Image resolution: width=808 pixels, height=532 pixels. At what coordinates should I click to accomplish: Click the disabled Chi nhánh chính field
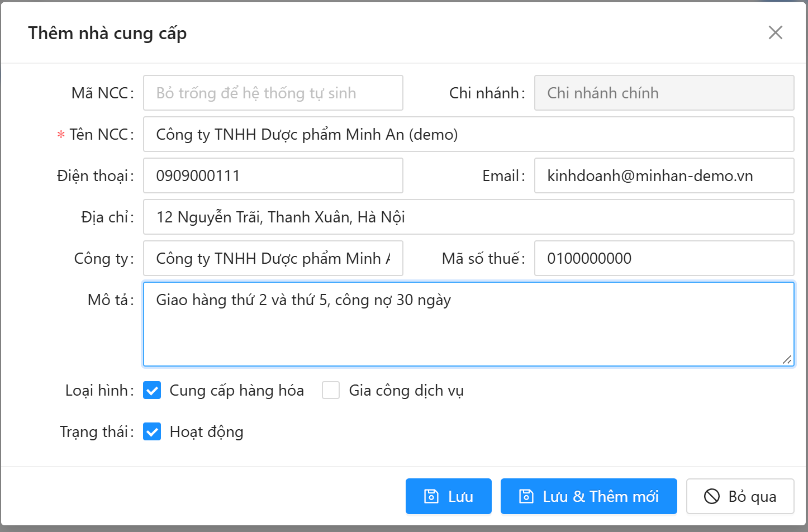[x=664, y=93]
